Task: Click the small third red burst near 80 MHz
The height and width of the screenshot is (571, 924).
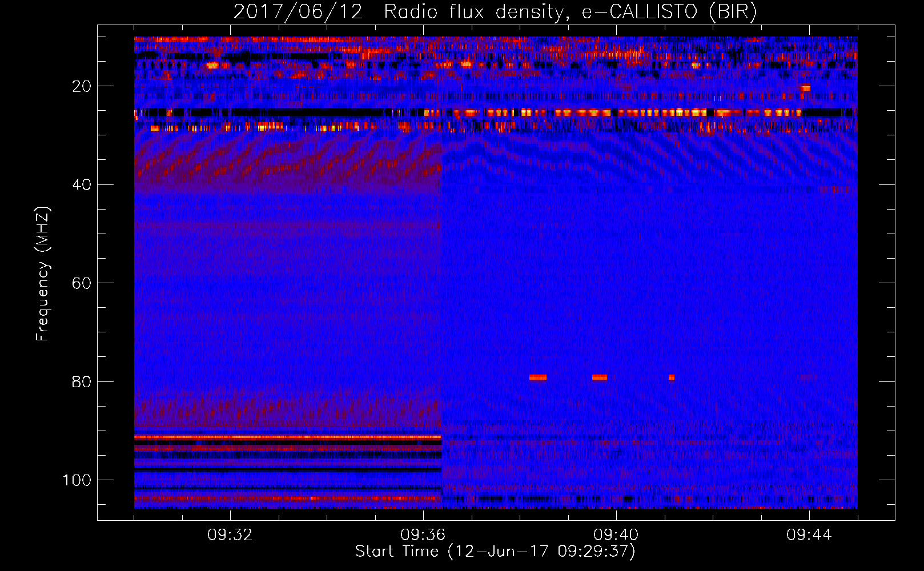Action: tap(672, 377)
